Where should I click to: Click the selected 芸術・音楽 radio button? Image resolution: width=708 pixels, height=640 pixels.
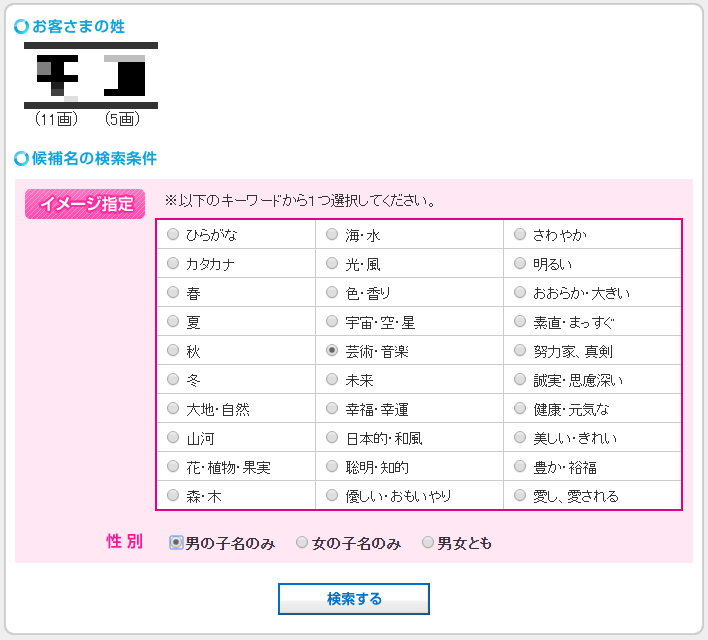point(332,350)
